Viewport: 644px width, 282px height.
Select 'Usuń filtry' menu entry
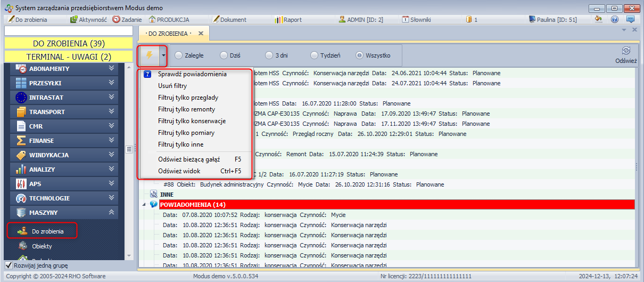pos(172,86)
